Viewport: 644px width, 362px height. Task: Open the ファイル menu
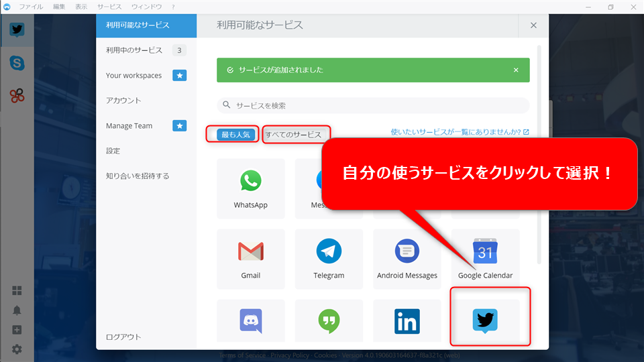click(x=31, y=7)
